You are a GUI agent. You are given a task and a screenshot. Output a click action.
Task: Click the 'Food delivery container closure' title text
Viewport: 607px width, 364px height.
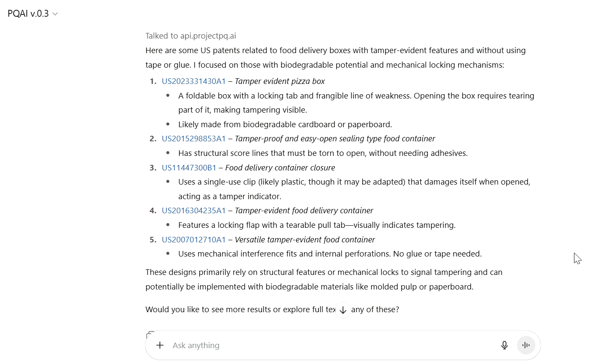pyautogui.click(x=280, y=168)
